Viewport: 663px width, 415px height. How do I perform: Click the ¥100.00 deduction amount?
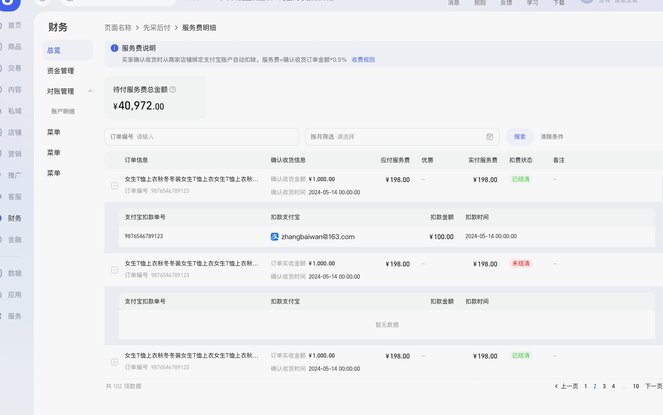(441, 237)
